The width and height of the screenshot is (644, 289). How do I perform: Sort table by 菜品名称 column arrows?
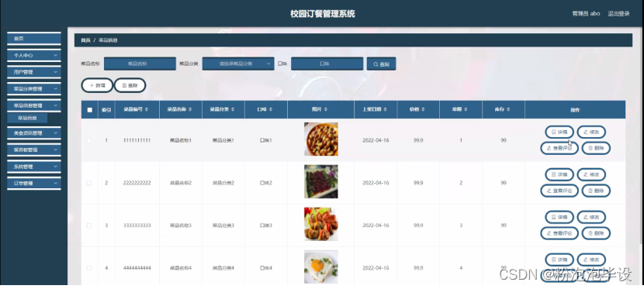(x=189, y=109)
